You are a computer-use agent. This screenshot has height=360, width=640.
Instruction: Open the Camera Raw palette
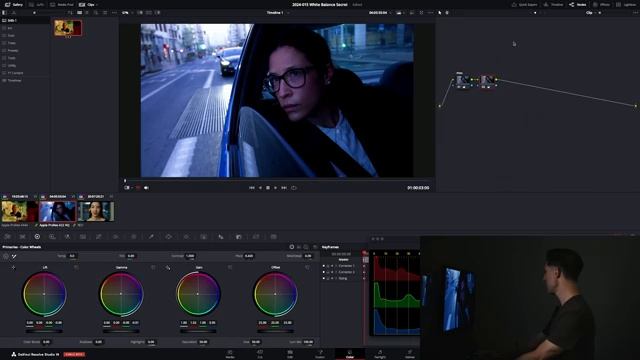click(8, 237)
